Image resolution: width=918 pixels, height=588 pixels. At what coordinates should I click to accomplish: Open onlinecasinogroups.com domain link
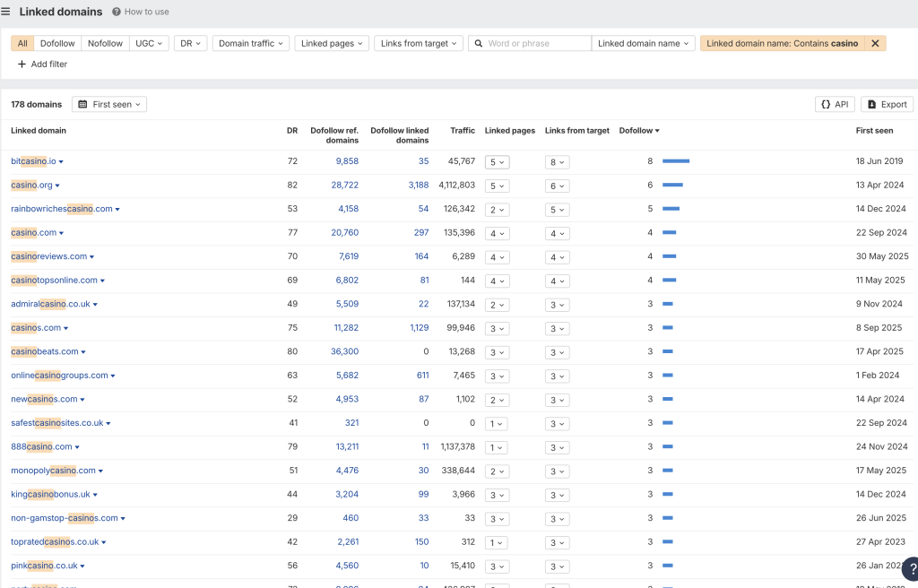pos(60,376)
